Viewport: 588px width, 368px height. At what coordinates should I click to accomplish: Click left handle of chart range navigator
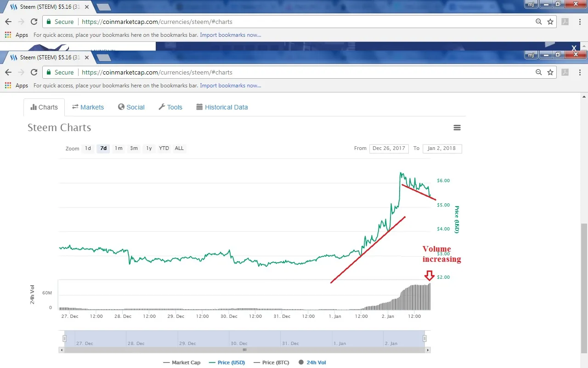pos(64,339)
